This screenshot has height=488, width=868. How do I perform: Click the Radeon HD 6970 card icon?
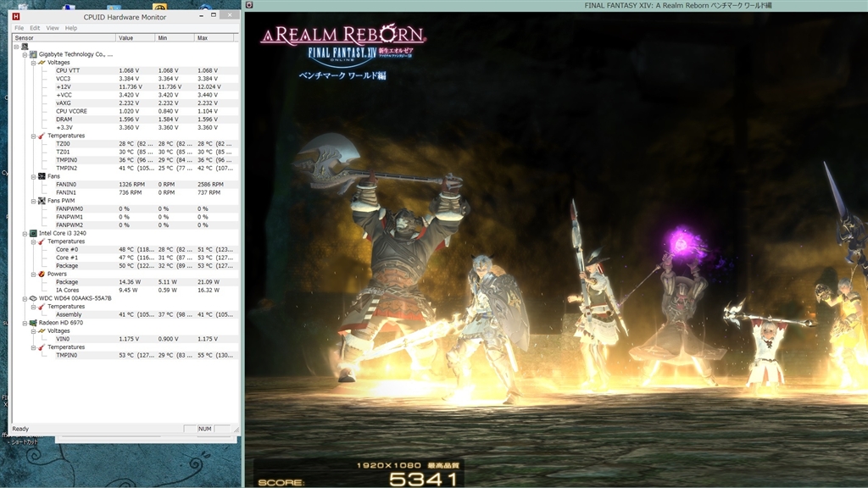tap(33, 323)
